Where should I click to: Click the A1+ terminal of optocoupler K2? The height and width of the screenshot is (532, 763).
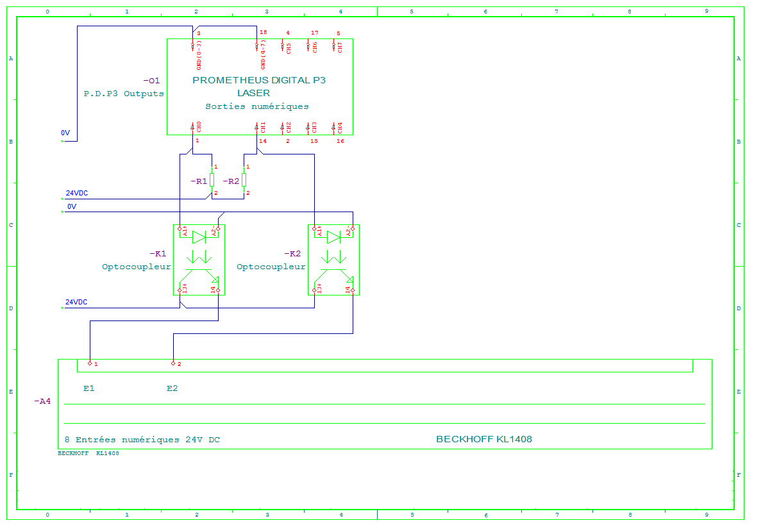314,229
